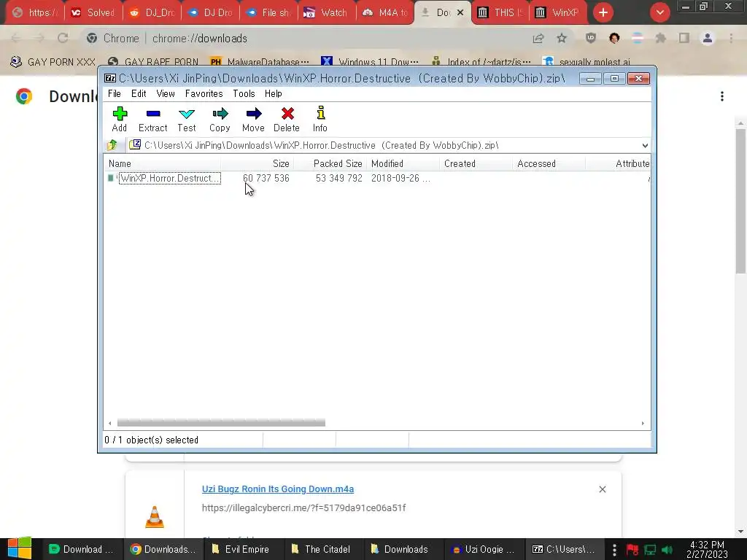Click the right arrow of horizontal scrollbar

pos(643,423)
